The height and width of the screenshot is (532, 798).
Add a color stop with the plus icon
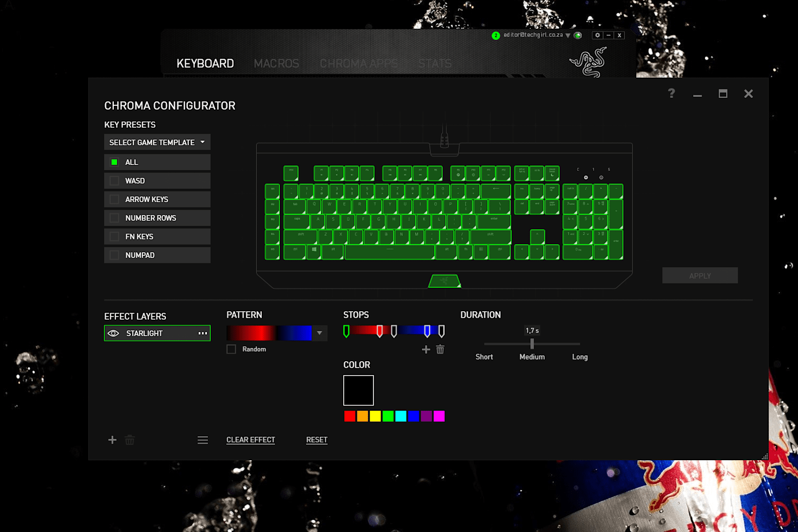[426, 350]
